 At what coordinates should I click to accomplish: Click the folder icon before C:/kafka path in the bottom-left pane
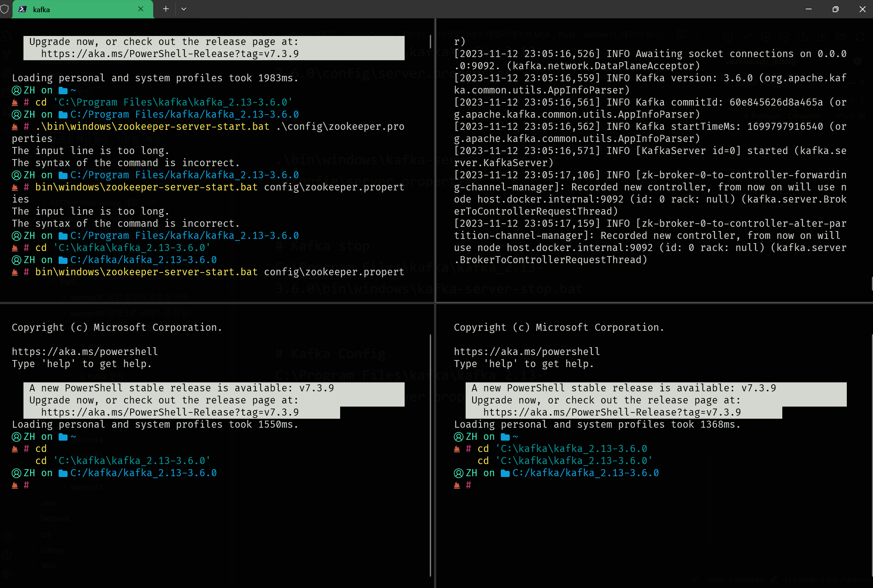(x=63, y=473)
